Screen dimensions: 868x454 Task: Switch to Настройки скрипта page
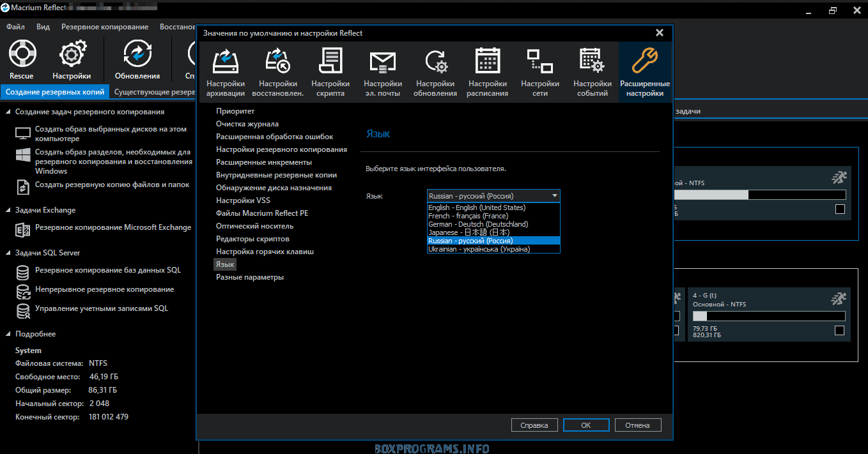pyautogui.click(x=330, y=73)
